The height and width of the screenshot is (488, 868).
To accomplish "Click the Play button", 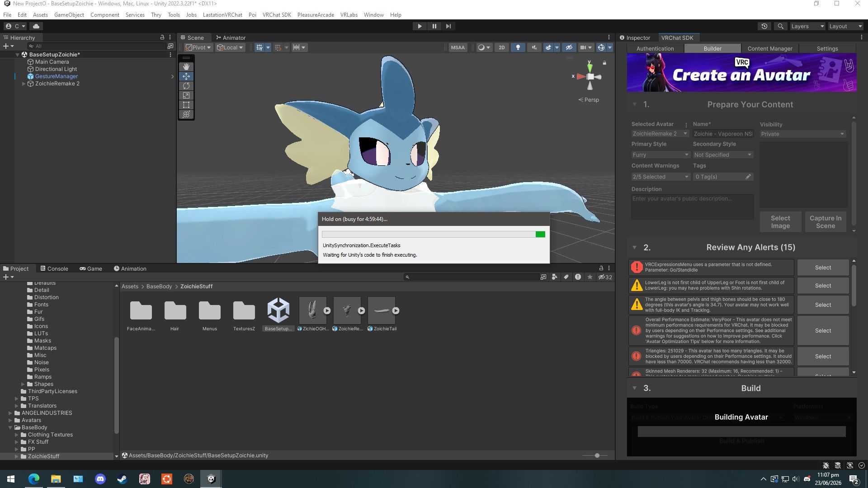I will 420,26.
